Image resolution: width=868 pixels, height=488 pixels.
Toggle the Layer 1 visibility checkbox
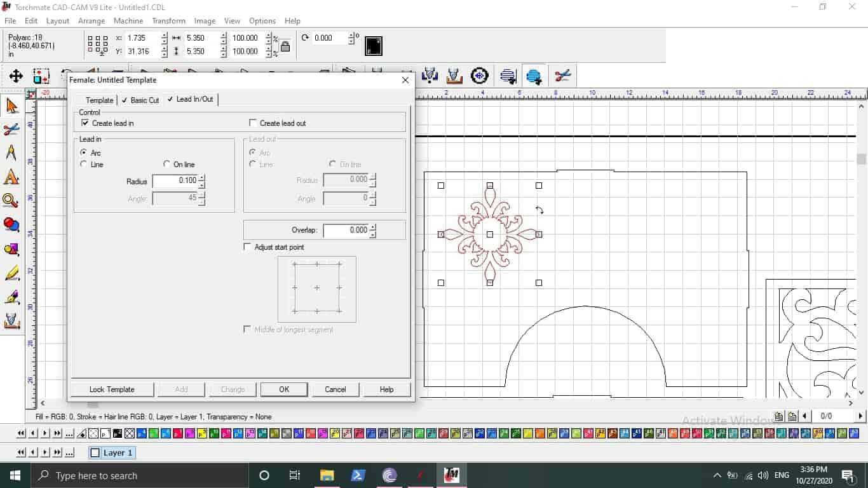click(95, 453)
